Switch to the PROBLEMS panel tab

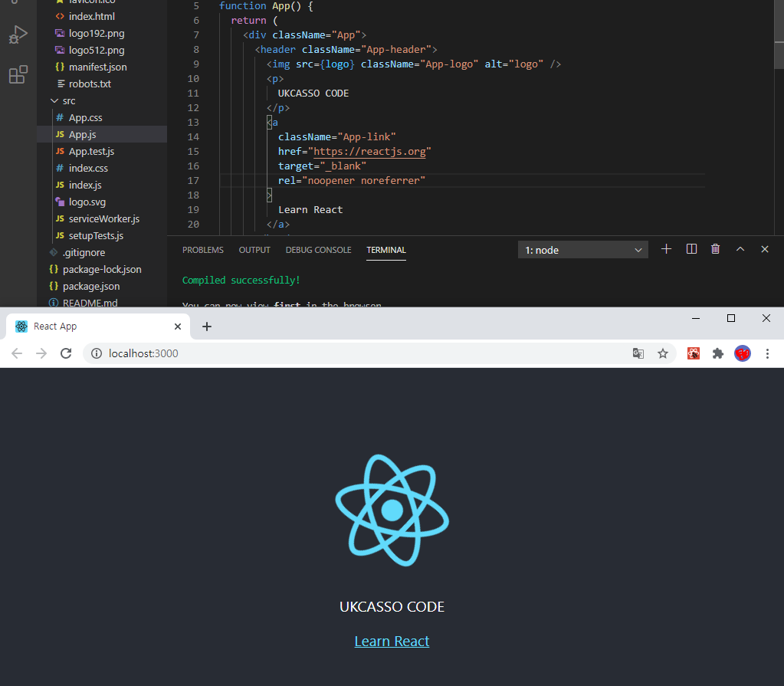click(x=203, y=250)
